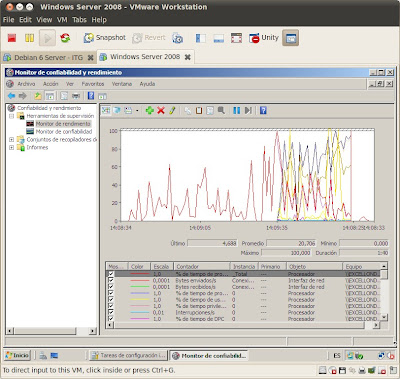Expand Conjuntos de recopiladores tree node

point(12,140)
